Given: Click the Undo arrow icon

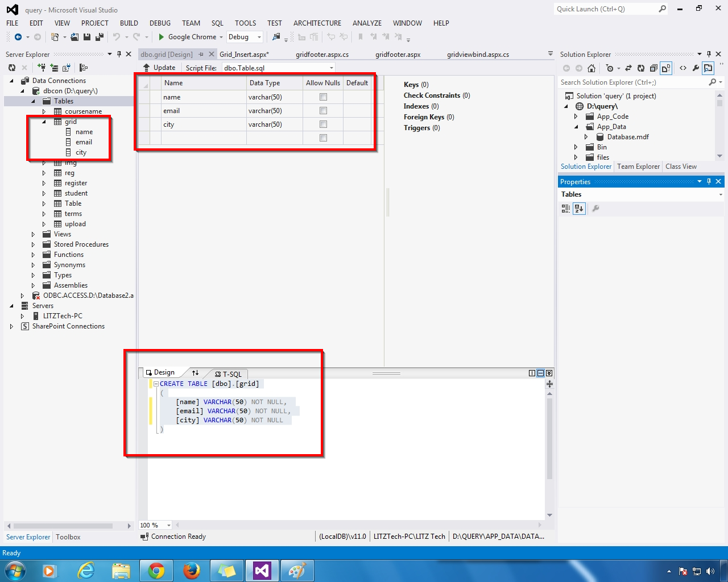Looking at the screenshot, I should 117,37.
